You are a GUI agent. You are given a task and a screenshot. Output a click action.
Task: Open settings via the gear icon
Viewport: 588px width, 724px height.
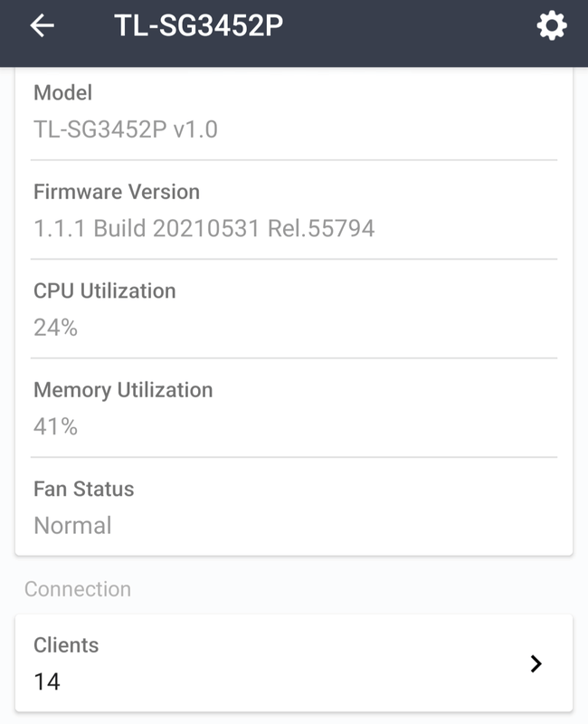click(552, 26)
